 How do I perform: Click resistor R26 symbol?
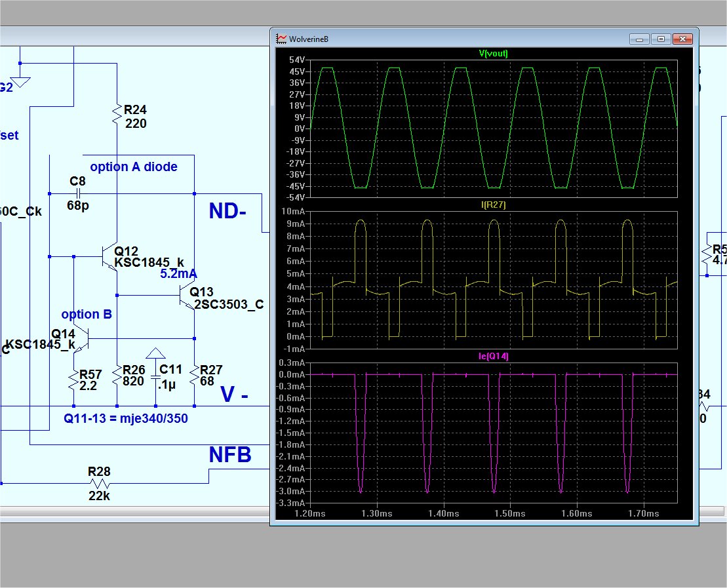coord(117,376)
